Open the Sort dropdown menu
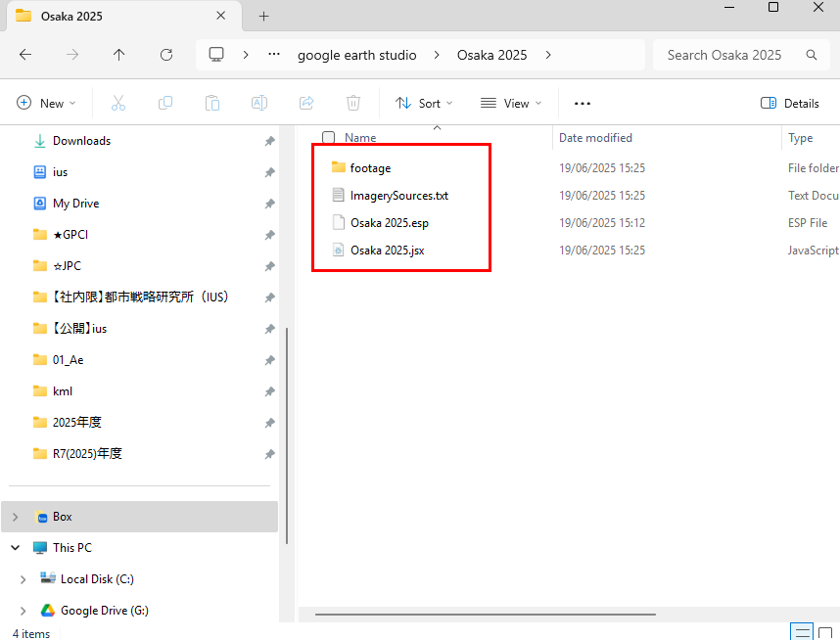 (424, 103)
